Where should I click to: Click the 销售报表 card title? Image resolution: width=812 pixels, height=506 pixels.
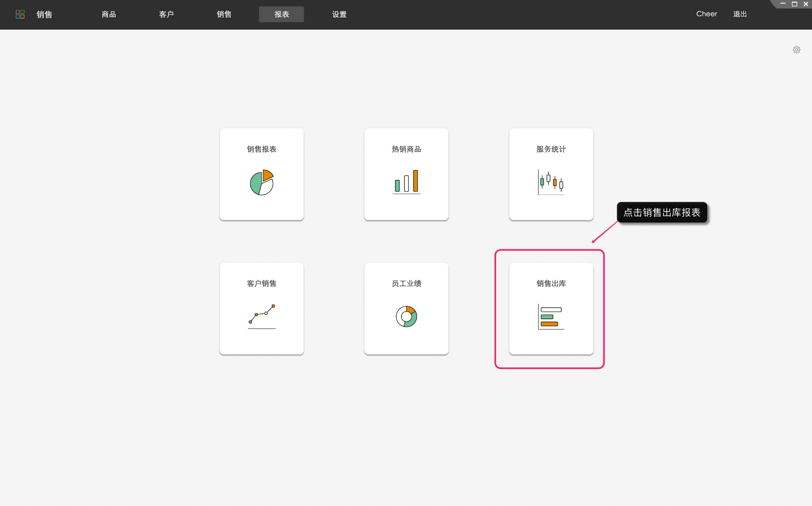click(x=262, y=149)
